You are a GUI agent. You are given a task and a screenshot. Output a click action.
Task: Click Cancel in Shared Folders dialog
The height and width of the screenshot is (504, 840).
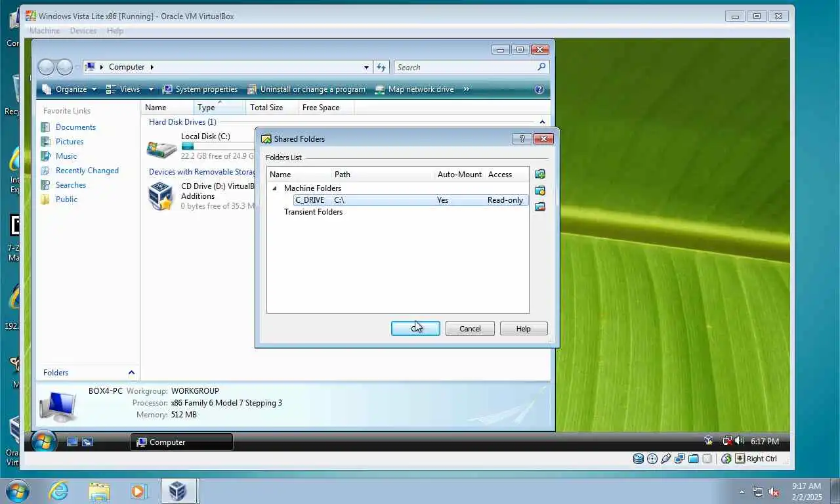[470, 329]
